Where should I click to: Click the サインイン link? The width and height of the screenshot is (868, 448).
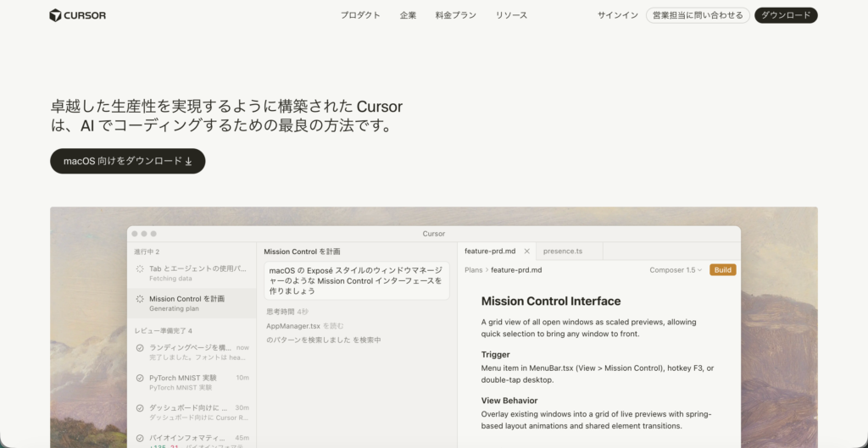pos(618,15)
